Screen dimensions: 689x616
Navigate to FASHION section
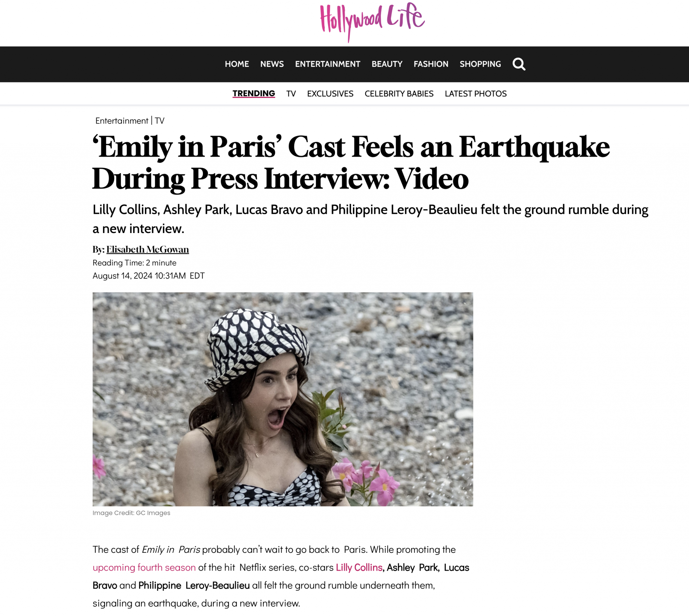coord(431,64)
